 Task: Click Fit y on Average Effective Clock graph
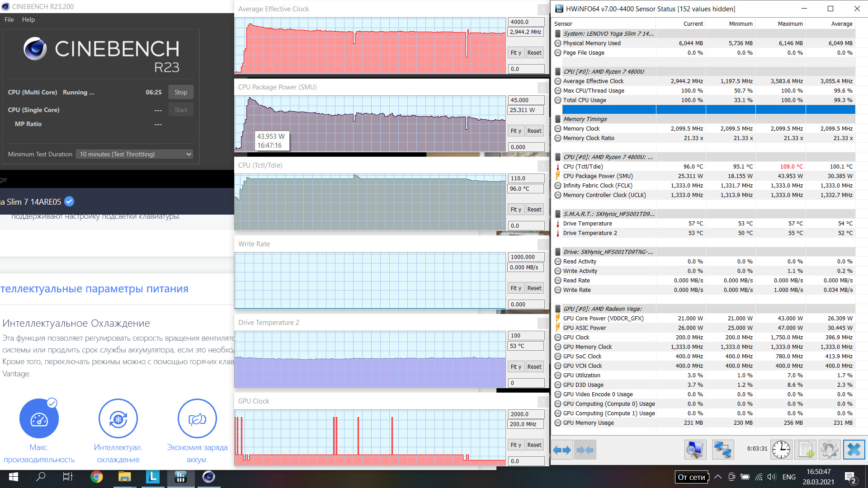point(516,53)
